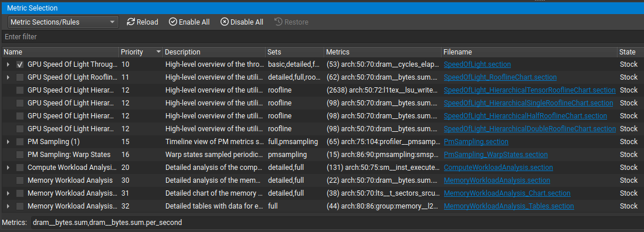Click 'Warp states sampled periodic...' description

[215, 155]
